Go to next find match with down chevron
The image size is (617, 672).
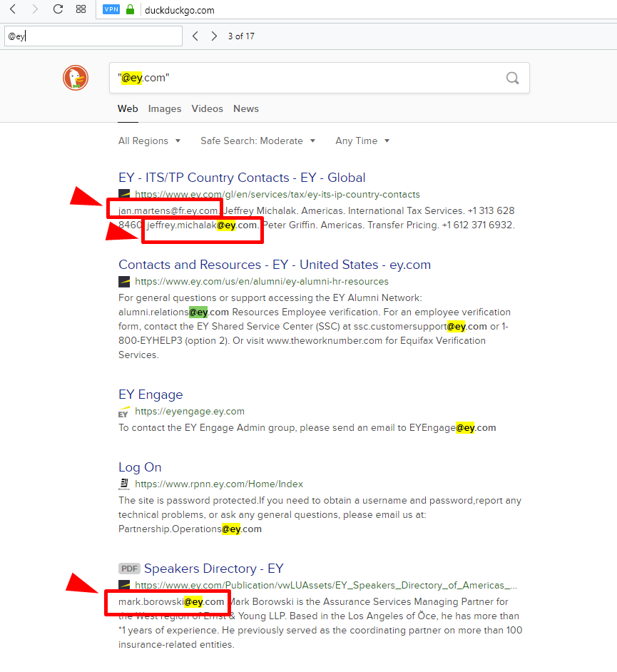214,36
